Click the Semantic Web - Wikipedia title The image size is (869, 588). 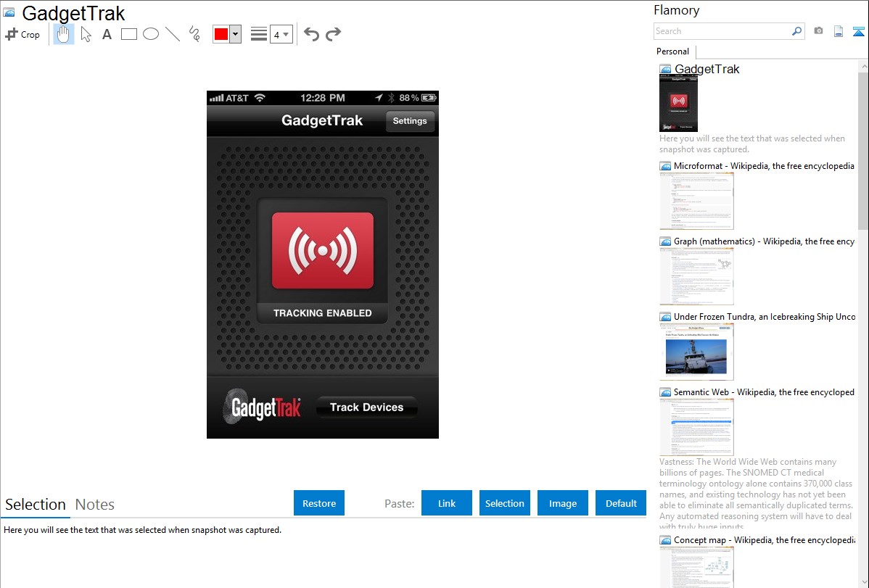(764, 392)
